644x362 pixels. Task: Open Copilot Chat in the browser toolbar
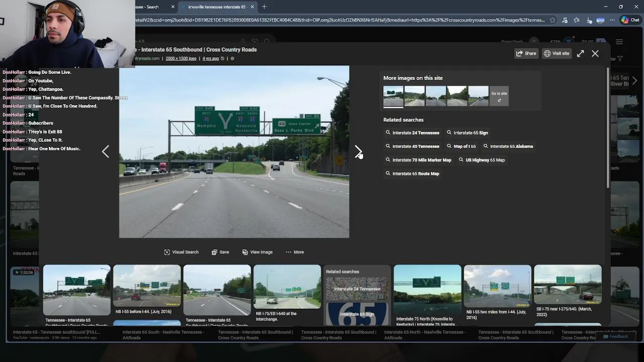[x=631, y=20]
